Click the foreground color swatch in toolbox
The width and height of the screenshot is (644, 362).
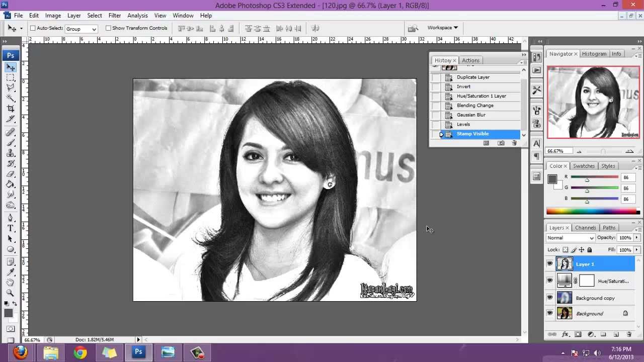pyautogui.click(x=8, y=313)
